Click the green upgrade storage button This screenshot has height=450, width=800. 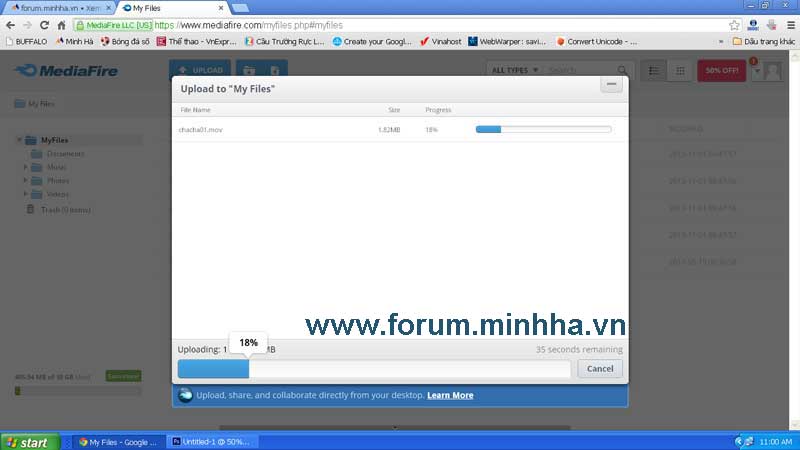[123, 376]
